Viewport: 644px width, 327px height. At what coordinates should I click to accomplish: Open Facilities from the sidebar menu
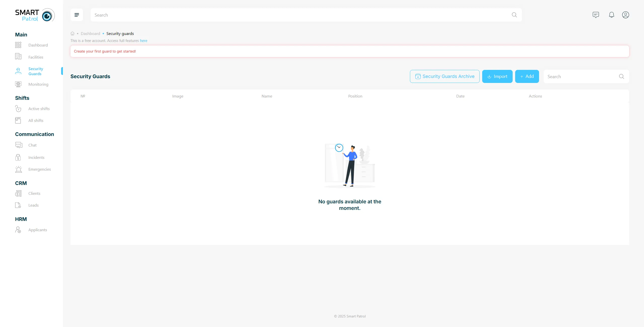point(36,57)
